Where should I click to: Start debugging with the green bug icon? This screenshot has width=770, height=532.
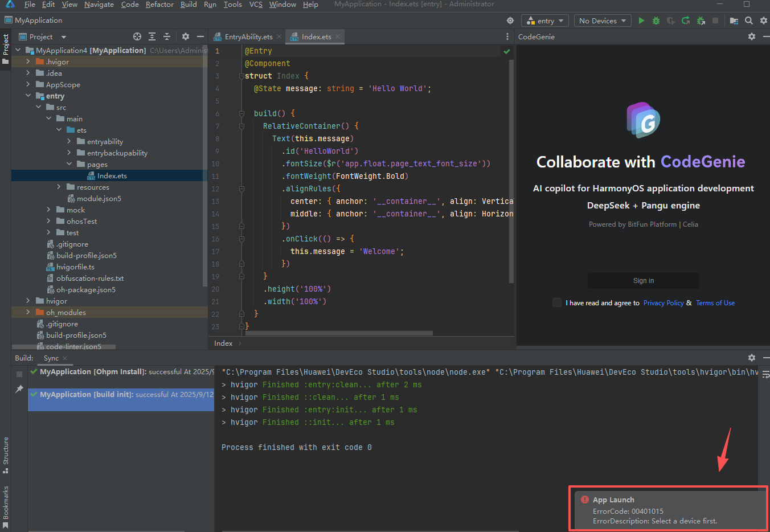tap(656, 21)
